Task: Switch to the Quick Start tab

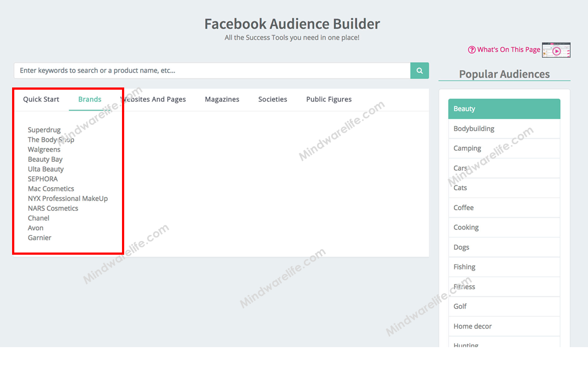Action: (41, 99)
